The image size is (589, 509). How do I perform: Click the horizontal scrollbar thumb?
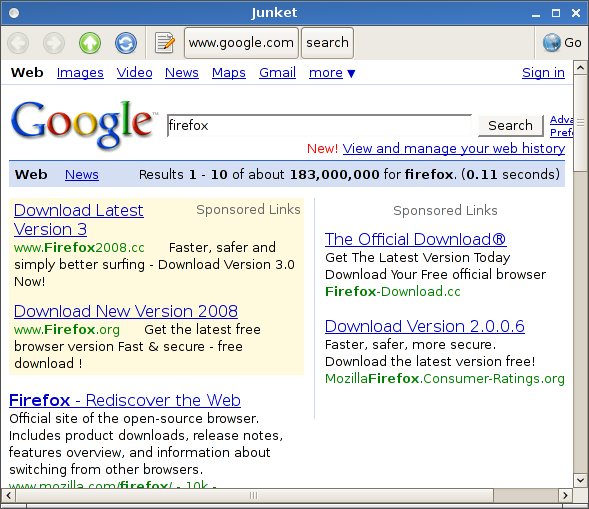tap(254, 495)
